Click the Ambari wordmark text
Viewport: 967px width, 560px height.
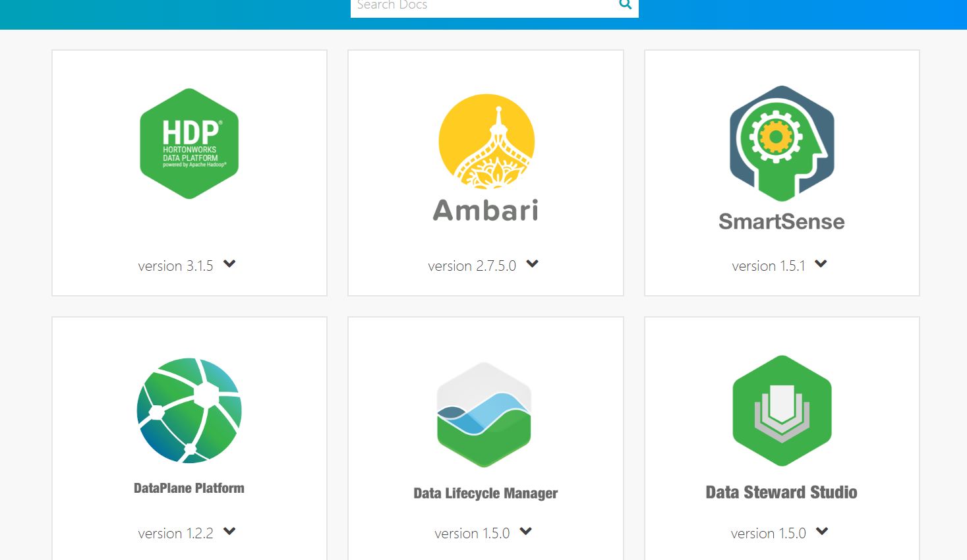[x=486, y=210]
